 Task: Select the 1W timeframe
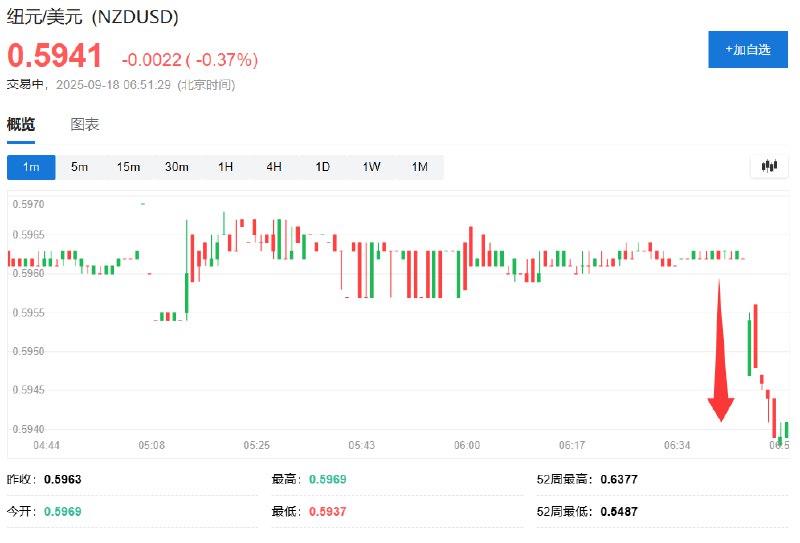[371, 167]
